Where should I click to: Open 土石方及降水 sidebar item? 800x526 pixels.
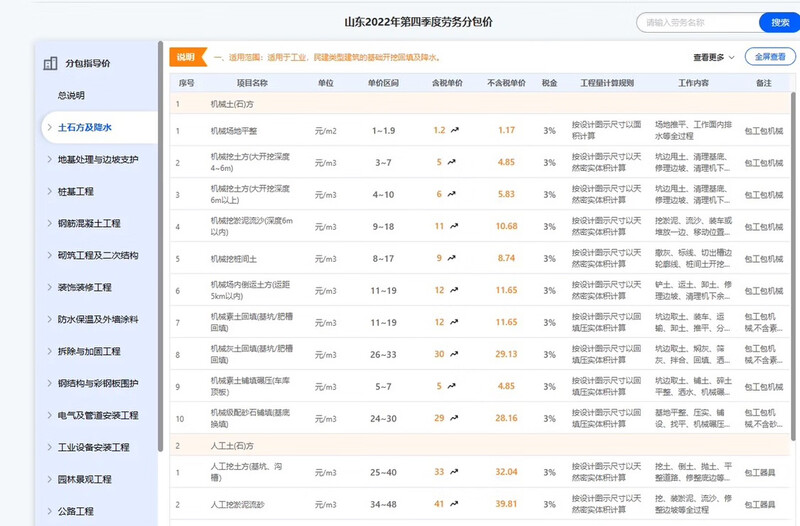click(x=84, y=127)
